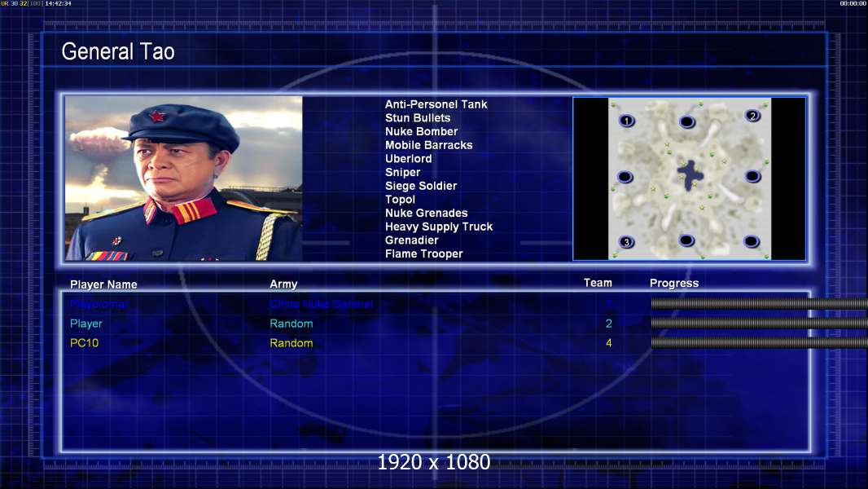Click "Flame Trooper" in the list
This screenshot has height=489, width=868.
coord(424,253)
